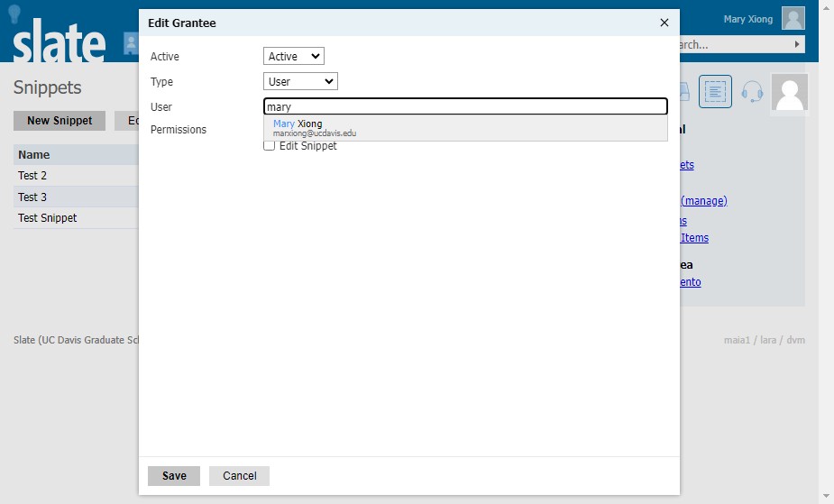
Task: Open the Test 3 snippet row
Action: pyautogui.click(x=76, y=197)
